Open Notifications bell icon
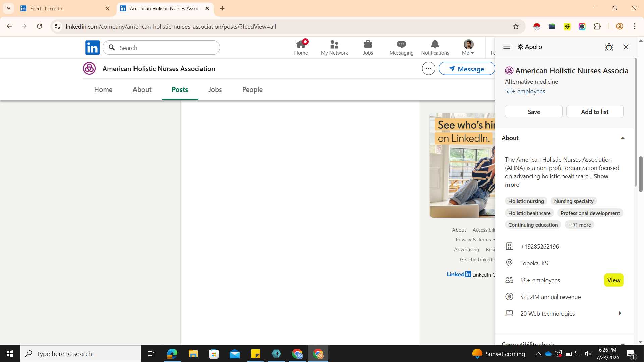This screenshot has width=644, height=362. pos(435,47)
